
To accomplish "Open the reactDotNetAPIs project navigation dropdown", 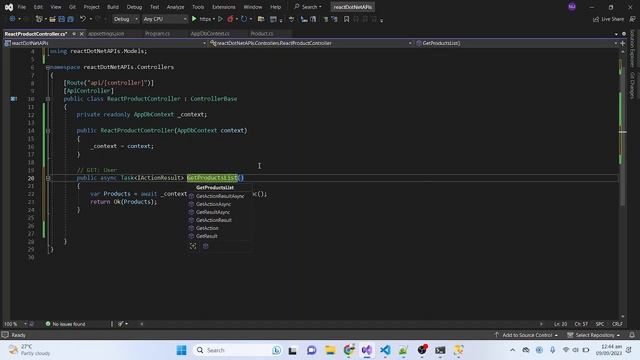I will (105, 43).
